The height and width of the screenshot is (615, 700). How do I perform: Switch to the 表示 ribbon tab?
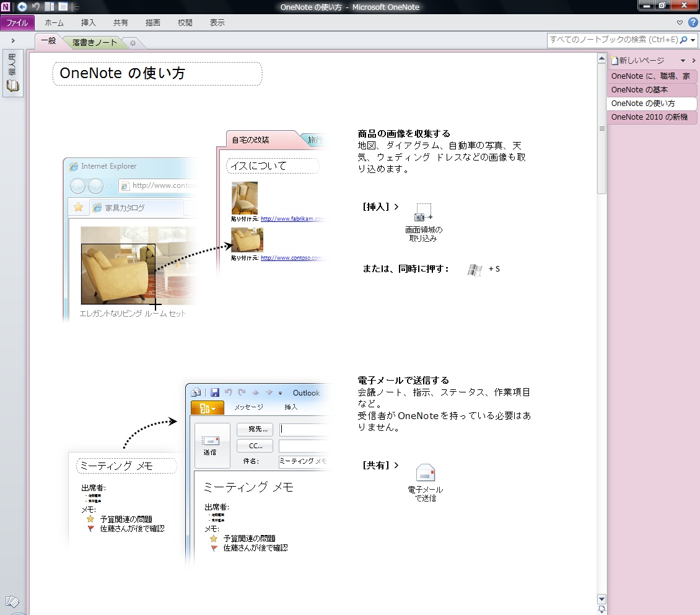coord(217,23)
